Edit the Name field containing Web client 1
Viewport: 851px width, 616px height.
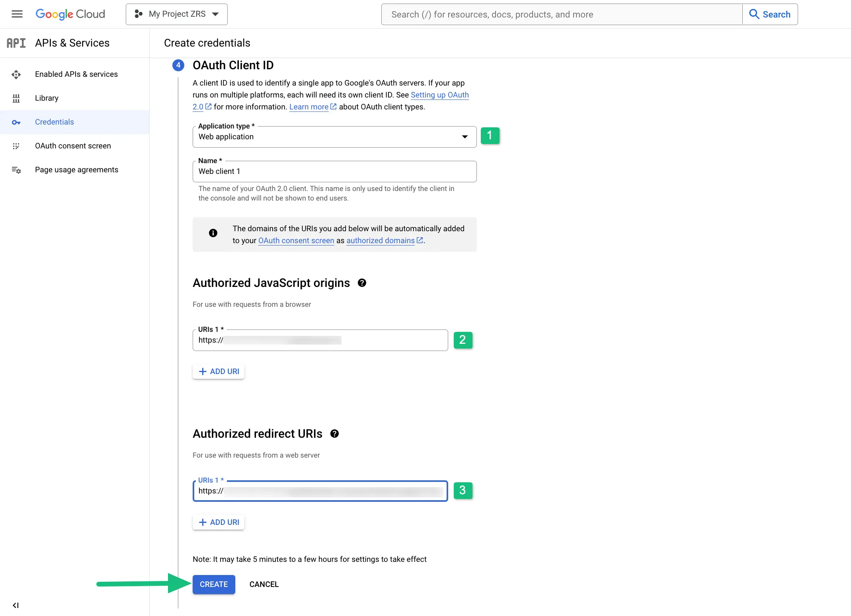[x=334, y=171]
